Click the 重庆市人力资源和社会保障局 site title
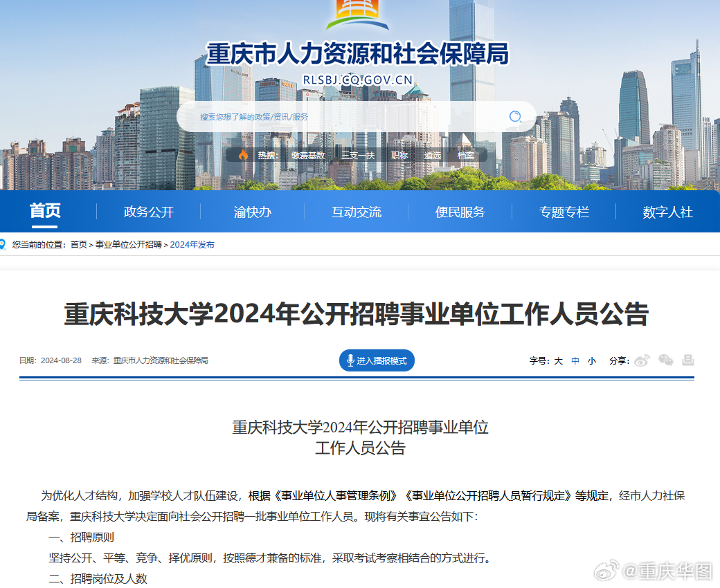Viewport: 720px width, 588px height. [358, 54]
